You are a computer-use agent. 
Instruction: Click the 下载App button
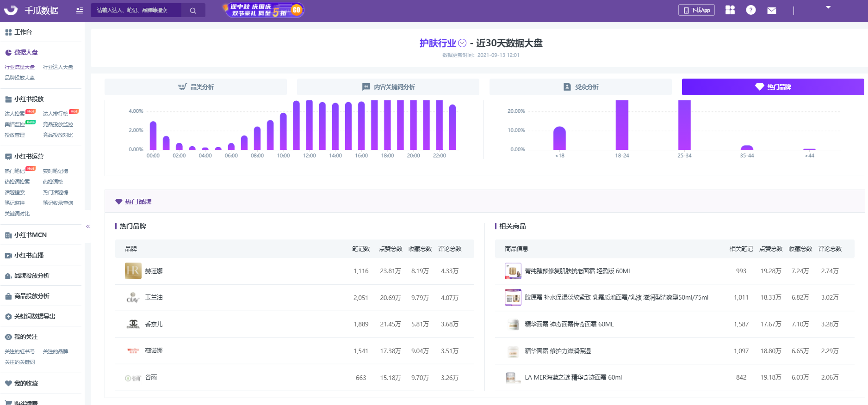click(x=696, y=10)
